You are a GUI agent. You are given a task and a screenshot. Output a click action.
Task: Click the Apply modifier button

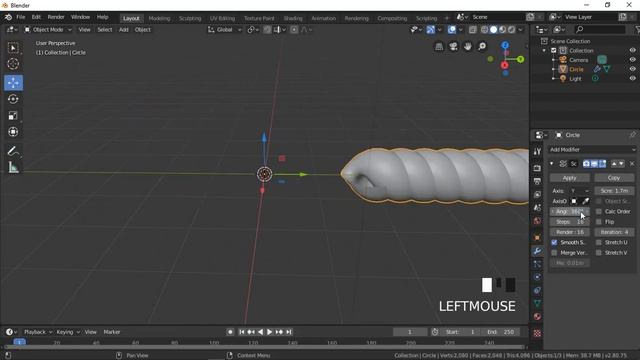pyautogui.click(x=569, y=178)
